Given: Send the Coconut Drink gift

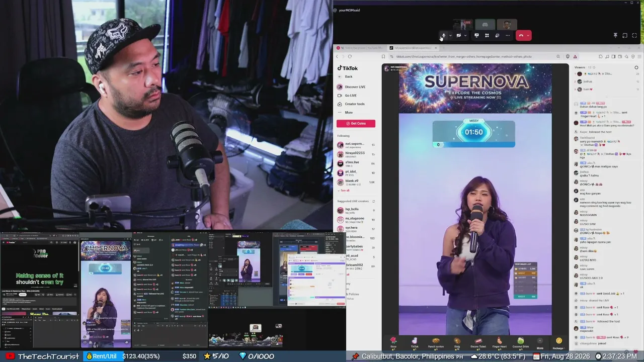Looking at the screenshot, I should [520, 343].
